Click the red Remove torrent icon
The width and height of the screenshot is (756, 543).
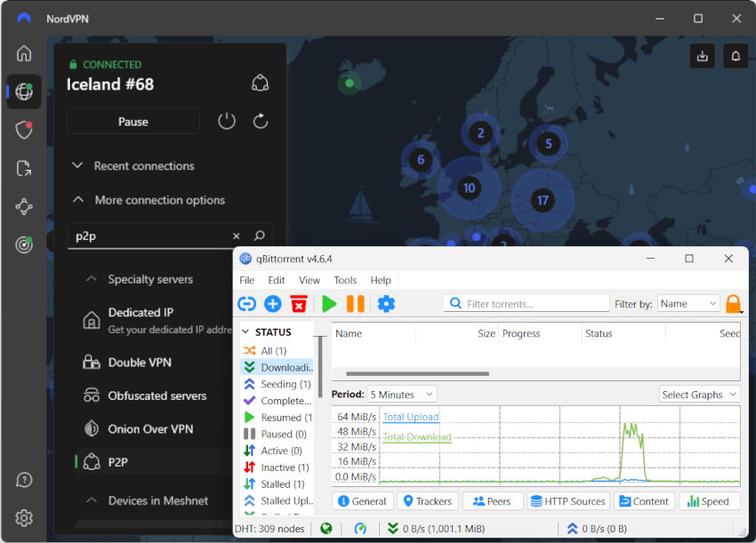[299, 304]
